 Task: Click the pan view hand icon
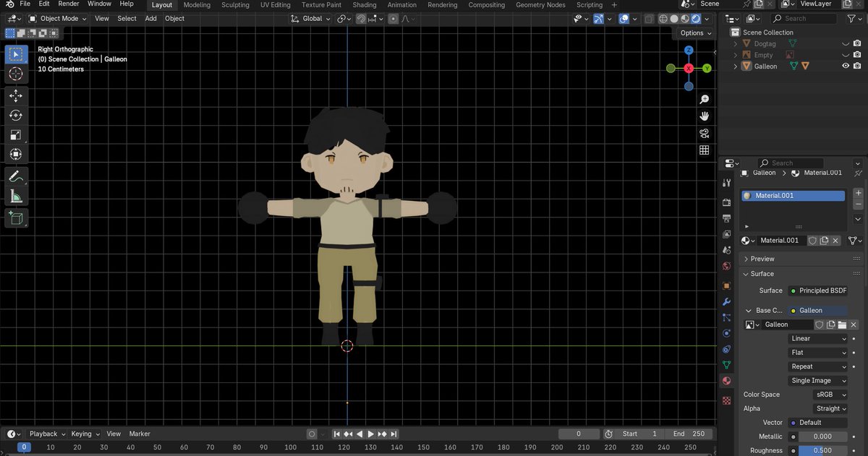704,116
